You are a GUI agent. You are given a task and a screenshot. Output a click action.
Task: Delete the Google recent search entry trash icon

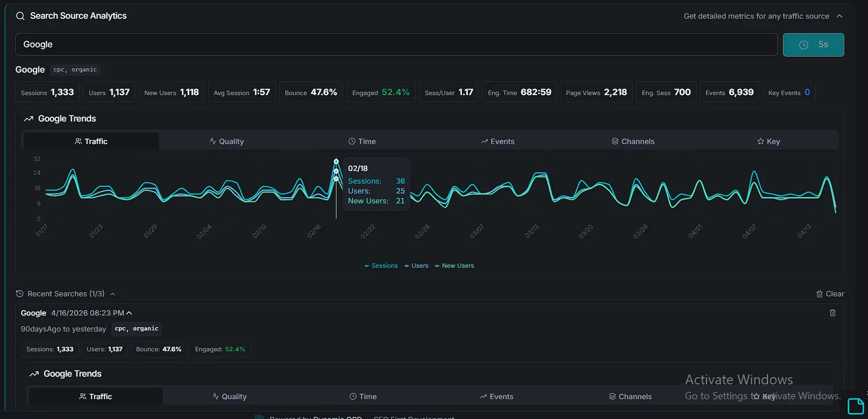point(832,313)
